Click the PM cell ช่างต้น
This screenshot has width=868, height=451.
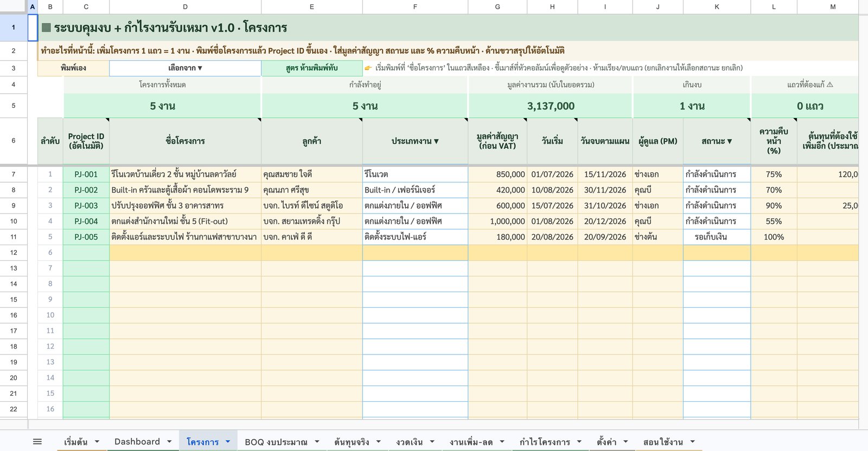(658, 237)
